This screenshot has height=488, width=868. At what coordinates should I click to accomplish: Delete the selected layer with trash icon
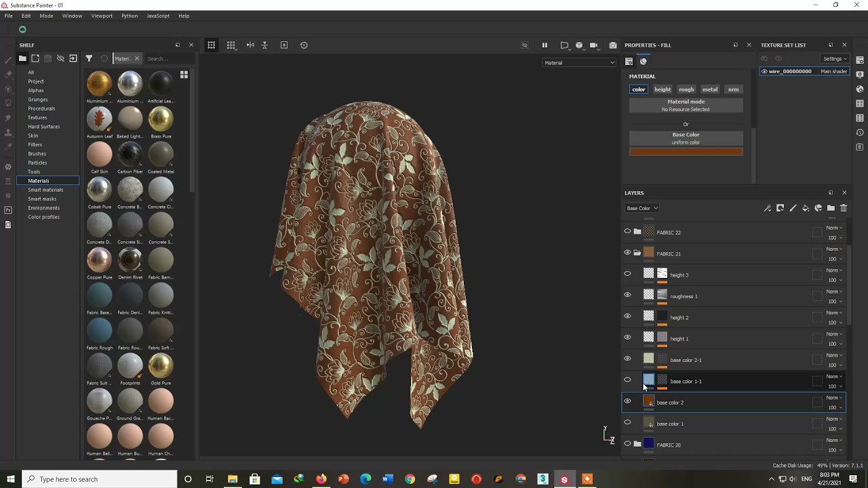[844, 208]
